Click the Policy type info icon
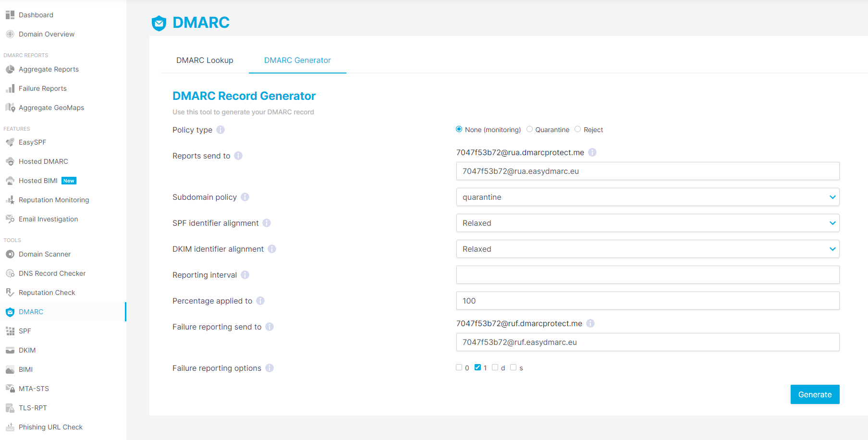 220,129
